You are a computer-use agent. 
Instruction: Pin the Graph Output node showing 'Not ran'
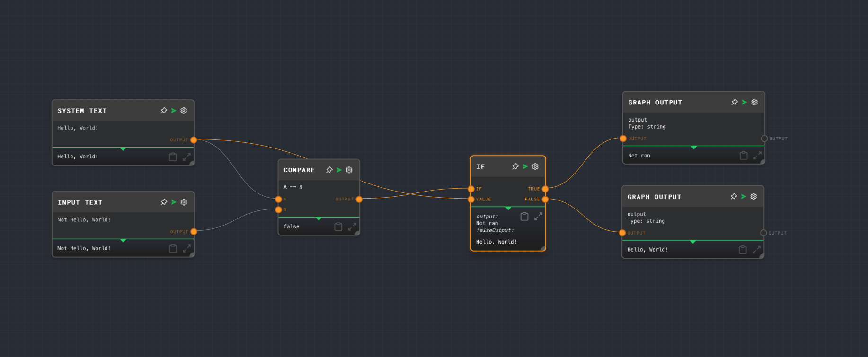(735, 102)
